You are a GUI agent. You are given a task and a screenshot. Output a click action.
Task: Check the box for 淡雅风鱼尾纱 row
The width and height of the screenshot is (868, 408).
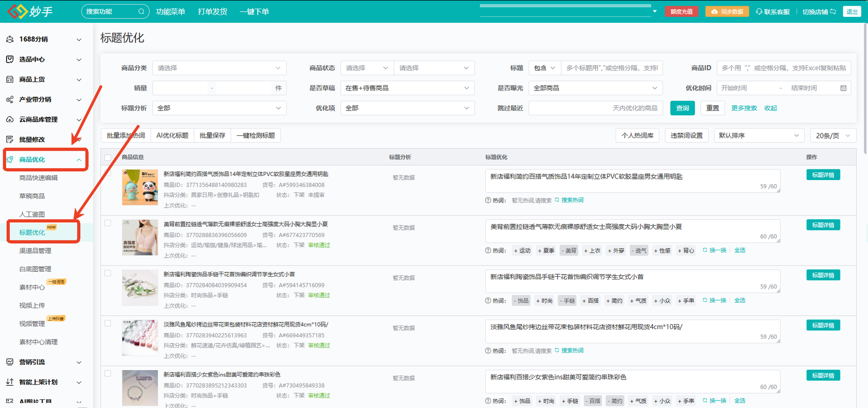[x=108, y=323]
